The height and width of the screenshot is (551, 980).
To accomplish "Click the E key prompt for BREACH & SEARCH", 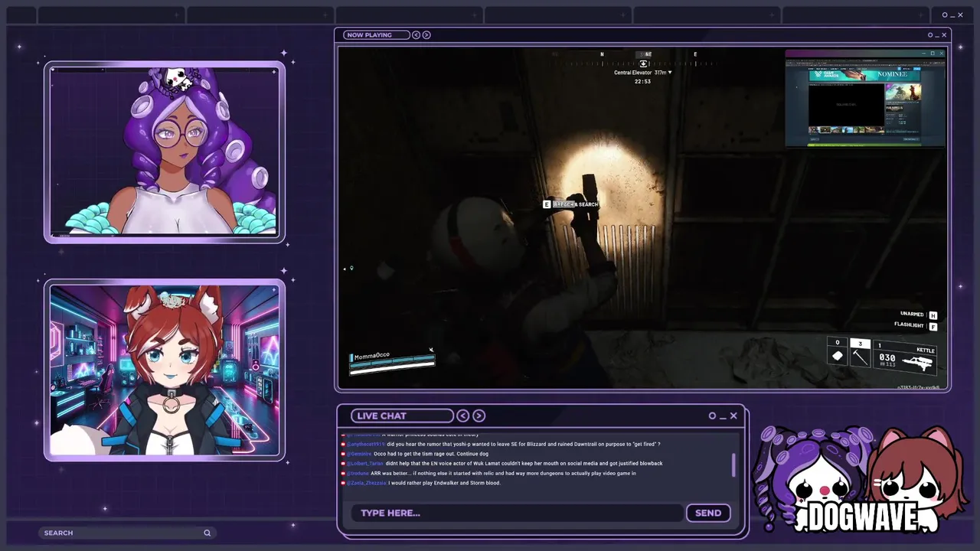I will point(547,204).
